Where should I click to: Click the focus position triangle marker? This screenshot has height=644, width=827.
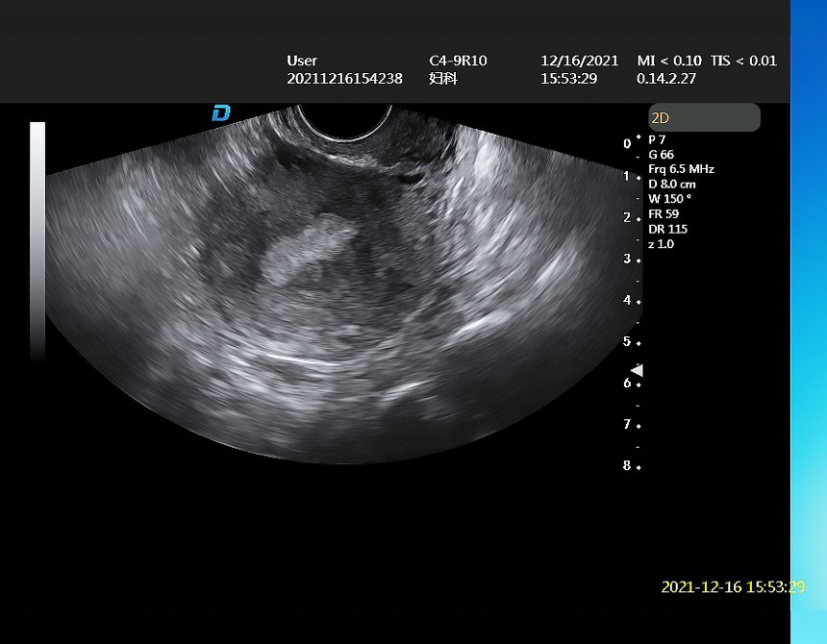pos(636,370)
